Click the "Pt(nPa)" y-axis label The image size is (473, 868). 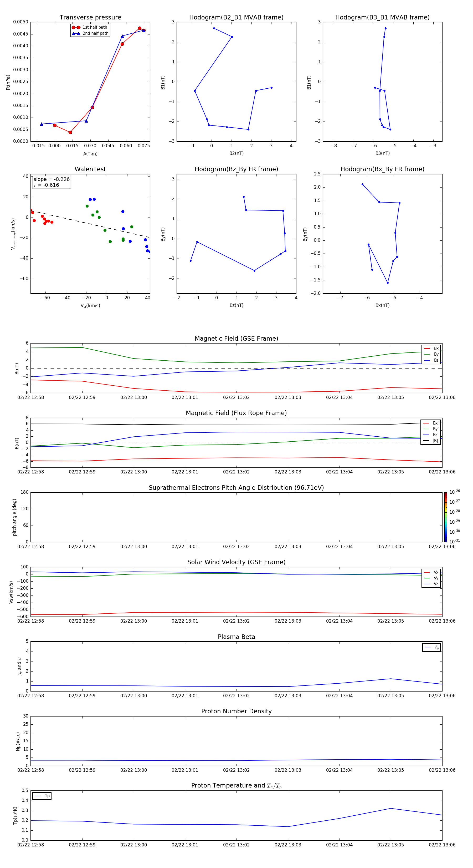(8, 82)
